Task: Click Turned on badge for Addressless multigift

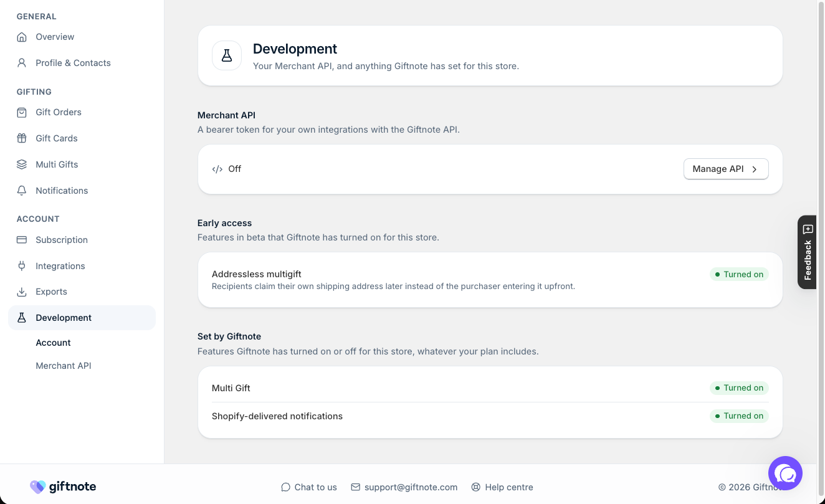Action: (739, 274)
